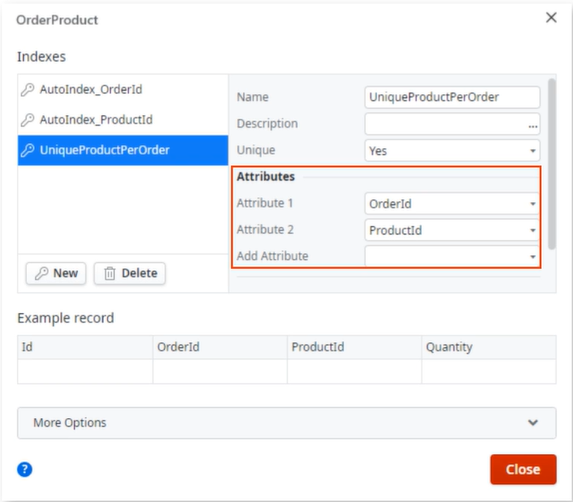573x502 pixels.
Task: Expand the More Options section
Action: [x=287, y=423]
